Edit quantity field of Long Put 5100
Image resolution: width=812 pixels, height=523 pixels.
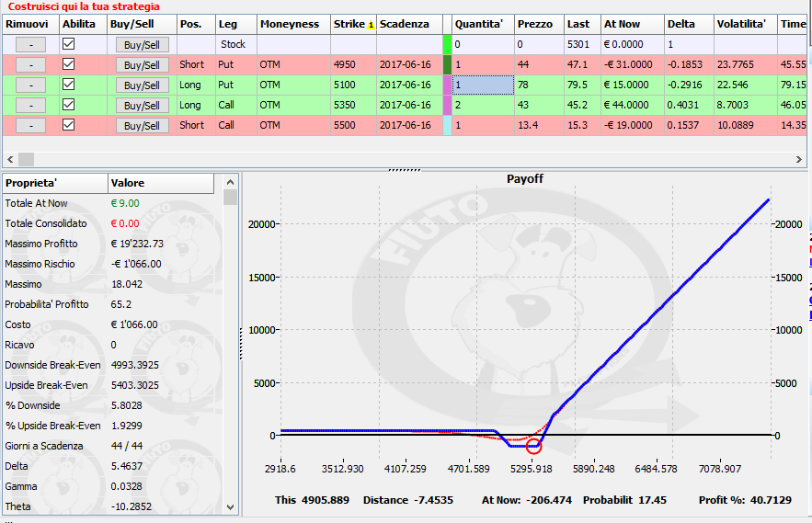(x=483, y=85)
